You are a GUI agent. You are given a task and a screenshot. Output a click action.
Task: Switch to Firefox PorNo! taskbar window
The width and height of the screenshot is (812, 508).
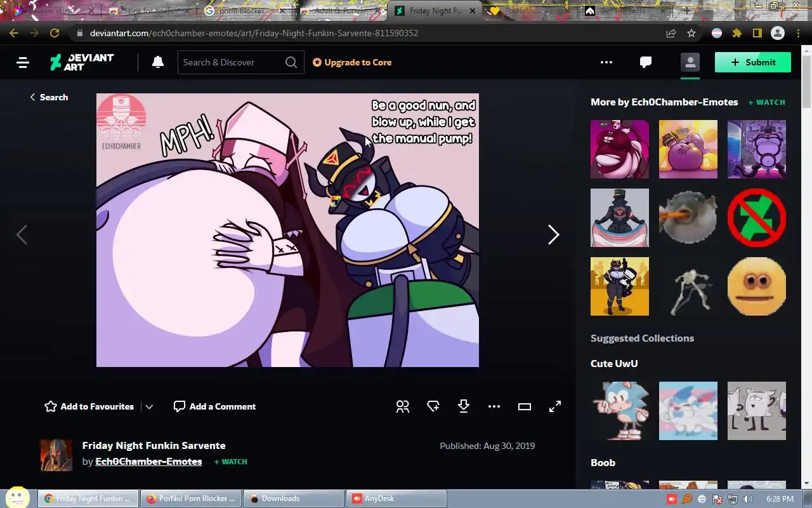[191, 498]
